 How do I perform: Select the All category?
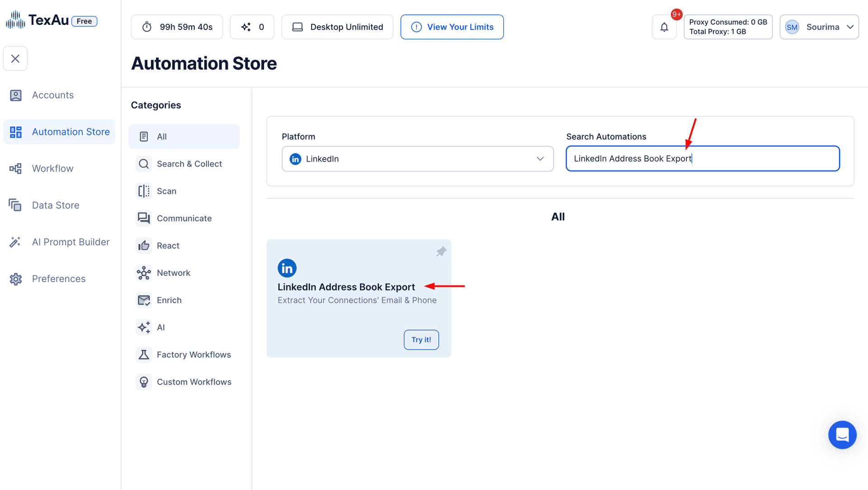point(184,136)
